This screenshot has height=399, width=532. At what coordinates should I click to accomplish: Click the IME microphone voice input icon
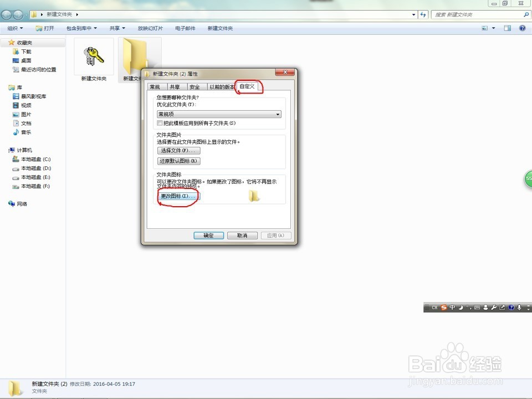(x=519, y=308)
